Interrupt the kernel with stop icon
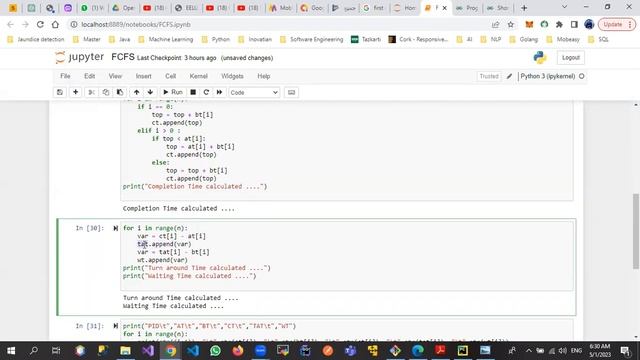The width and height of the screenshot is (640, 360). click(193, 92)
